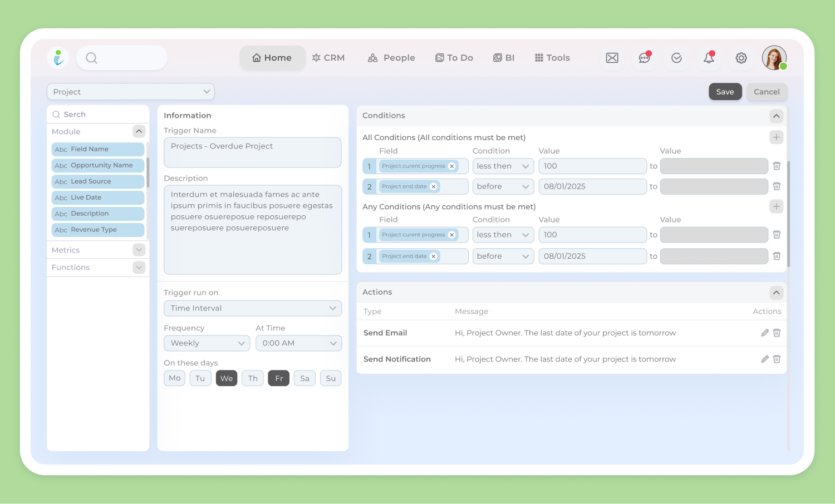Screen dimensions: 835x504
Task: Open the settings gear icon
Action: pos(741,58)
